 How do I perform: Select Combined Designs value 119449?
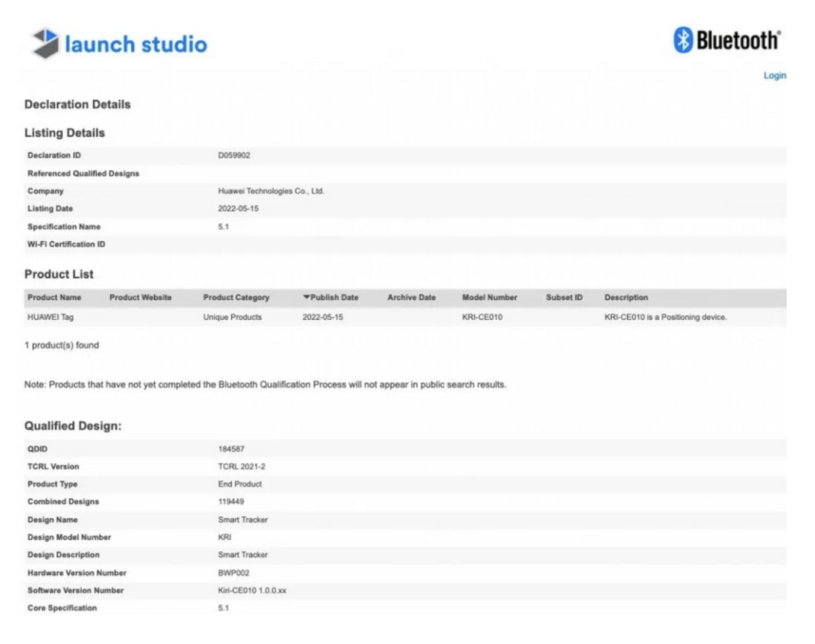coord(231,501)
